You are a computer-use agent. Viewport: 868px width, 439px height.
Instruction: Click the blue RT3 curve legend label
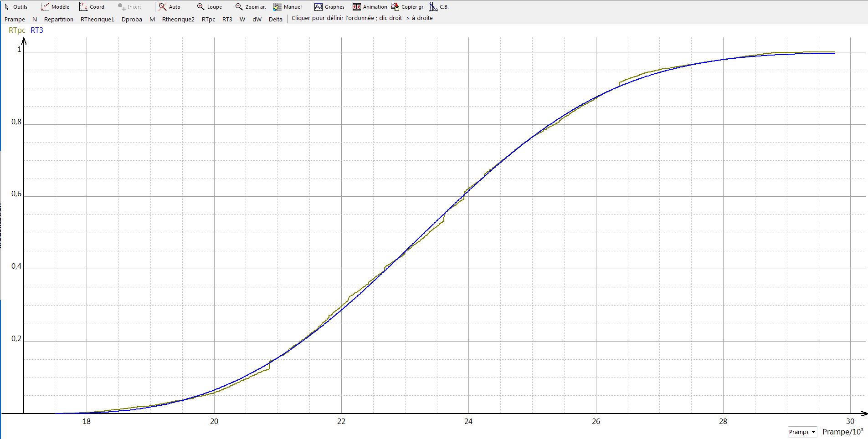[37, 30]
